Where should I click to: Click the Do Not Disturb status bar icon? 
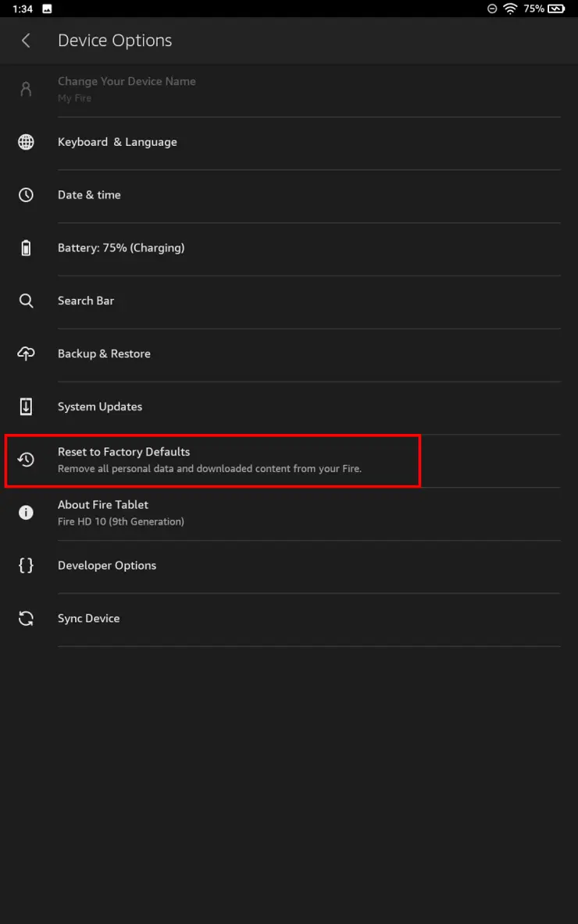pyautogui.click(x=492, y=9)
